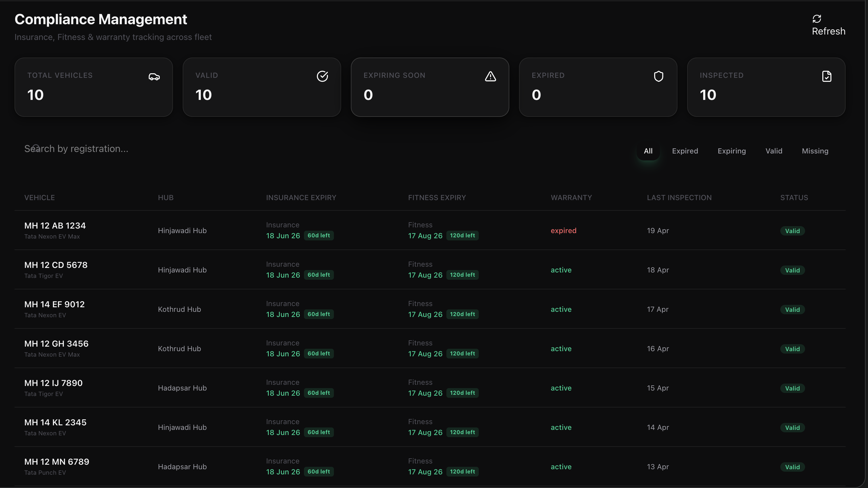Click the Insurance Expiry column header
Image resolution: width=868 pixels, height=488 pixels.
coord(301,198)
